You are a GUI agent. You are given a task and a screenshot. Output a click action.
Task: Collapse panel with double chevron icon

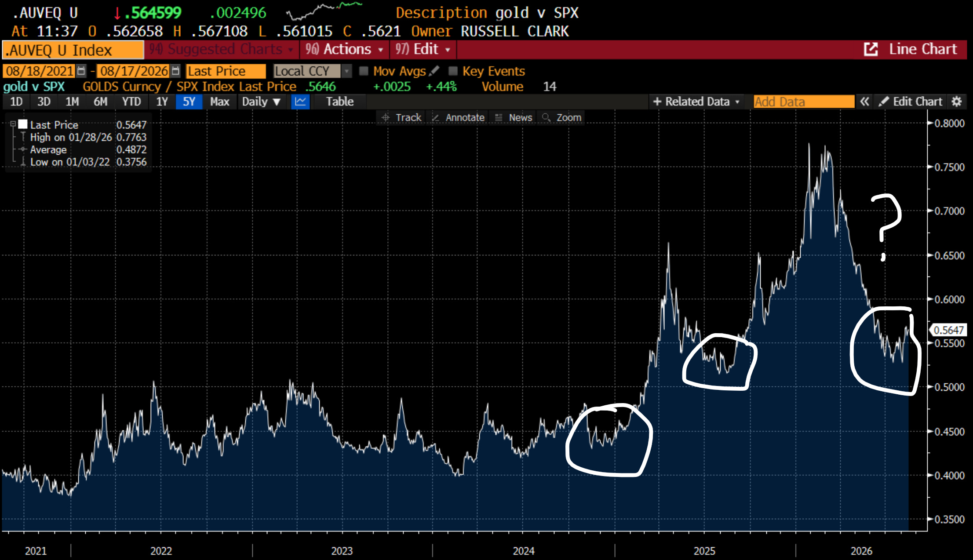[x=864, y=102]
